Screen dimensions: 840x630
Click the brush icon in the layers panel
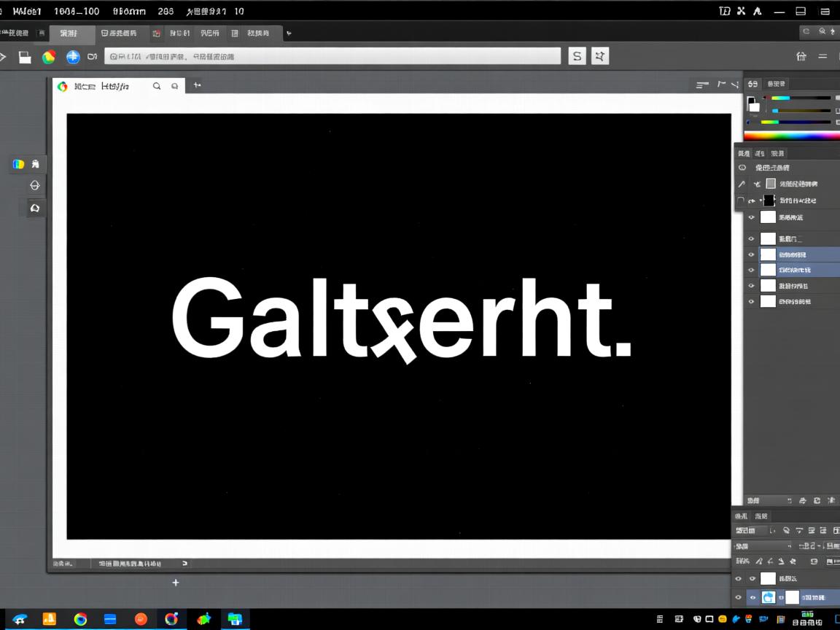(742, 184)
